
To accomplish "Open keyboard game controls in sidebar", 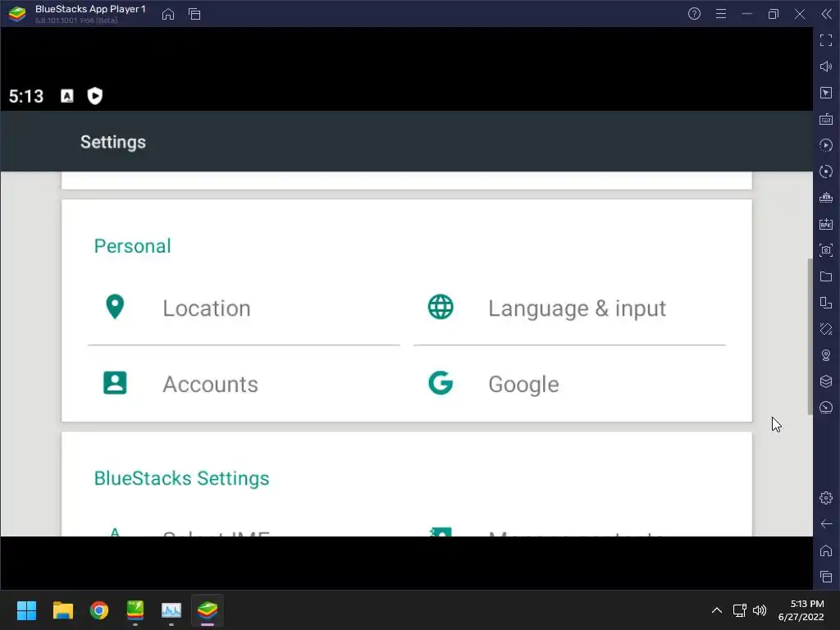I will pyautogui.click(x=826, y=119).
